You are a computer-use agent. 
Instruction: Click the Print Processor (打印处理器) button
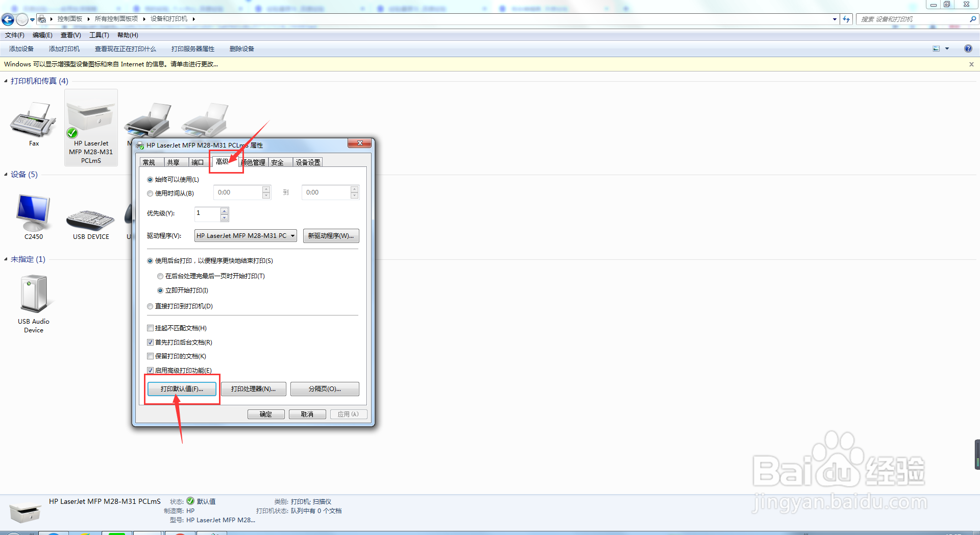253,389
